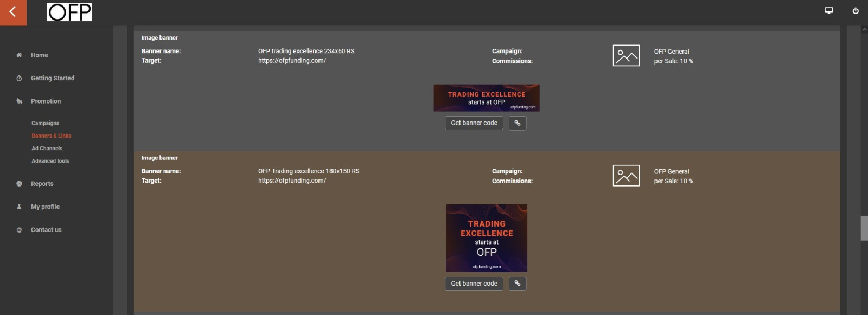Click the link icon under 180x150 banner
Viewport: 868px width, 315px height.
pyautogui.click(x=518, y=284)
